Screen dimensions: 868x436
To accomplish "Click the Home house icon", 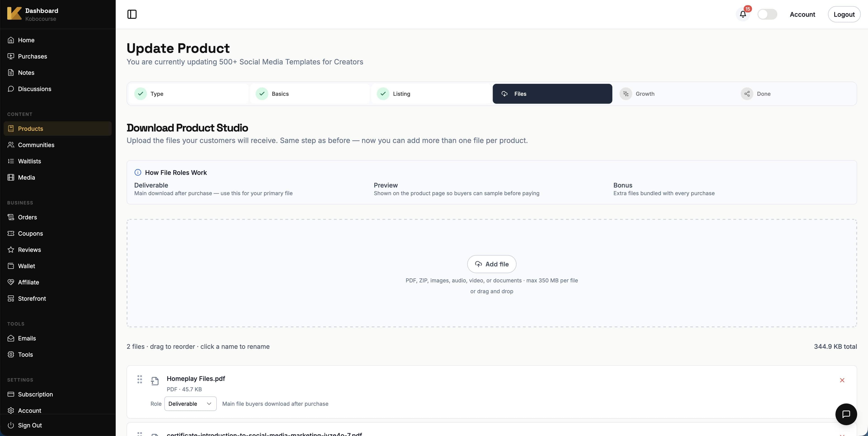I will click(11, 40).
